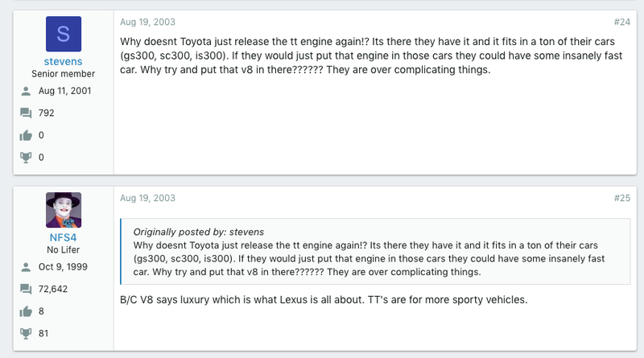
Task: Click NFS4's reply text about V8 luxury
Action: 324,300
